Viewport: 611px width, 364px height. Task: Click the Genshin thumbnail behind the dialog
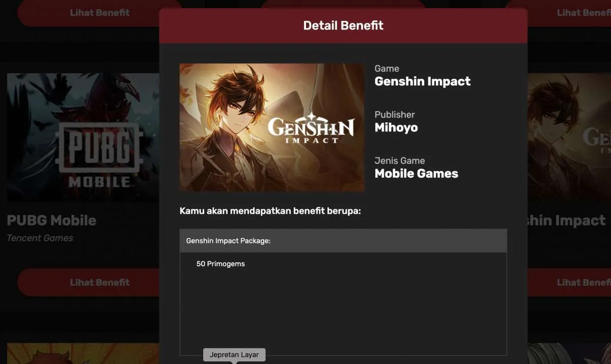tap(569, 137)
